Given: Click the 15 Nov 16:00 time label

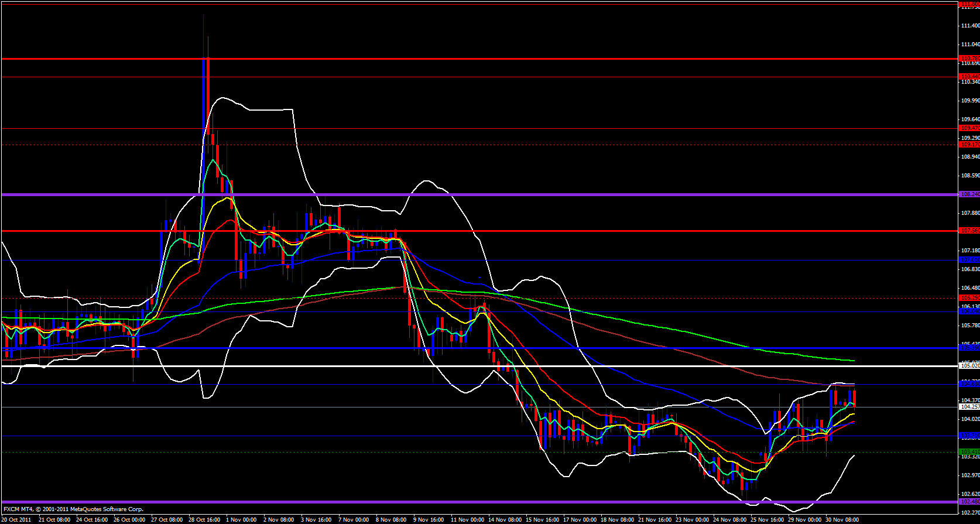Looking at the screenshot, I should (x=542, y=520).
